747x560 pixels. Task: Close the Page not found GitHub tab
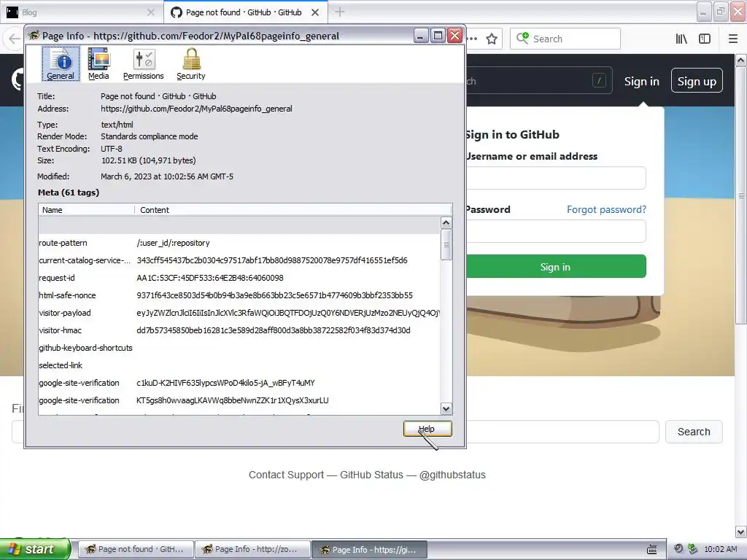pos(315,12)
